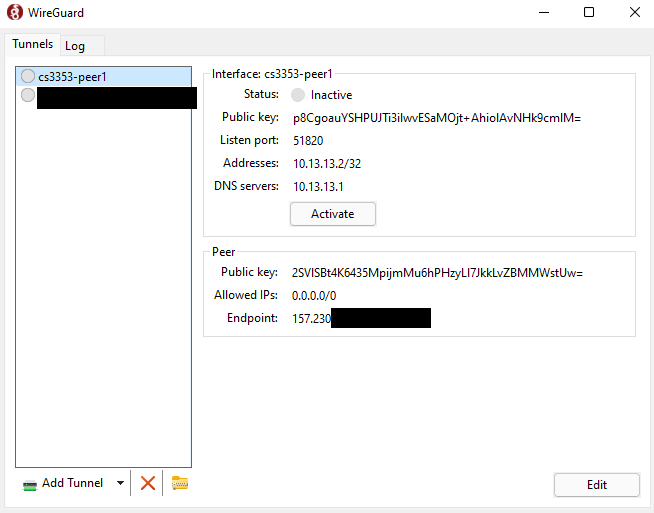
Task: Activate the cs3353-peer1 tunnel
Action: coord(333,214)
